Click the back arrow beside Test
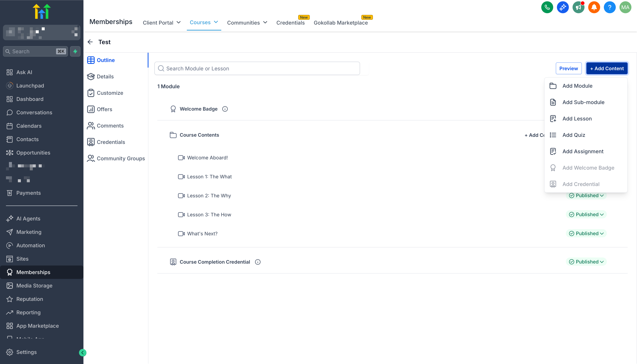Image resolution: width=637 pixels, height=364 pixels. (x=90, y=42)
